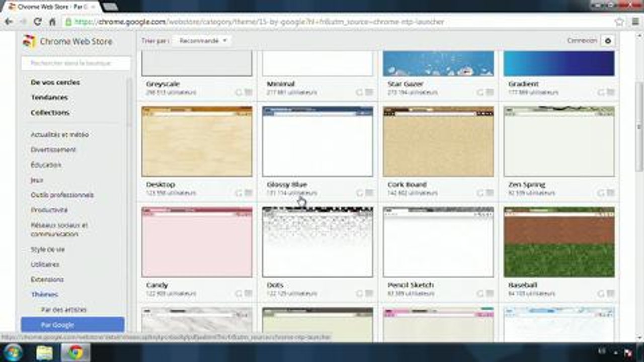Screen dimensions: 644x362
Task: Click the grid icon on Minimal card
Action: (x=369, y=93)
